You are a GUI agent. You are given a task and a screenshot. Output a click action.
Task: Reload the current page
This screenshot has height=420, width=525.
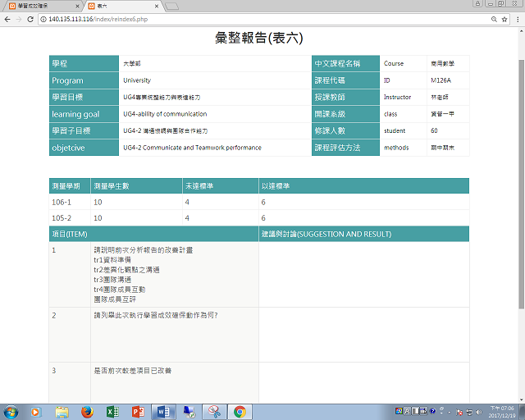pyautogui.click(x=30, y=20)
